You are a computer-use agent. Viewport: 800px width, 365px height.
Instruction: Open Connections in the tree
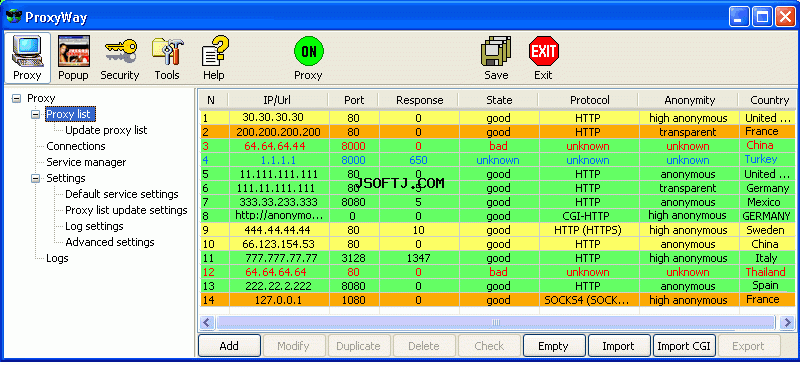pos(76,146)
